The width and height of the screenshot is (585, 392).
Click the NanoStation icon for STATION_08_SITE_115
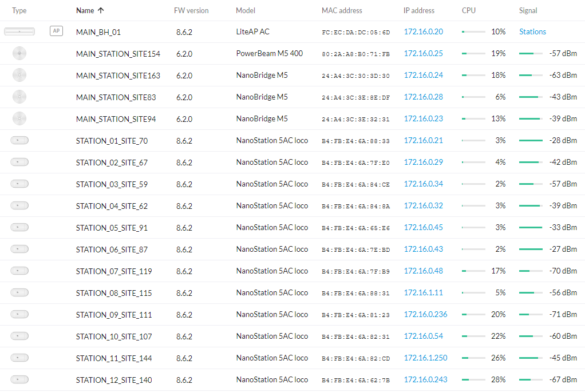[x=19, y=292]
